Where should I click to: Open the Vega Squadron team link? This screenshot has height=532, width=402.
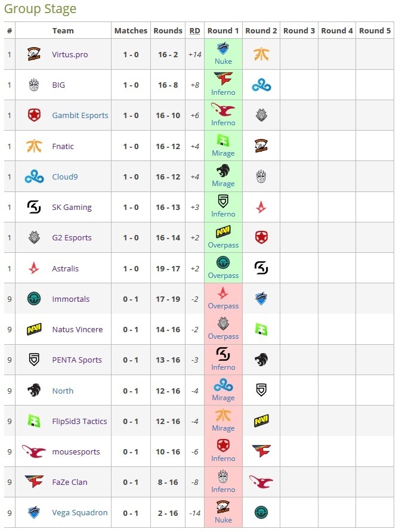pyautogui.click(x=80, y=513)
